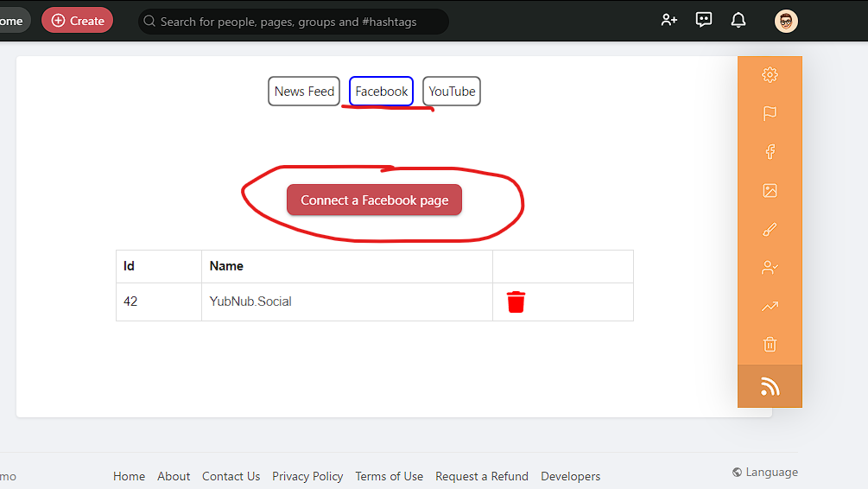Viewport: 868px width, 489px height.
Task: Open the Home footer link
Action: (x=129, y=476)
